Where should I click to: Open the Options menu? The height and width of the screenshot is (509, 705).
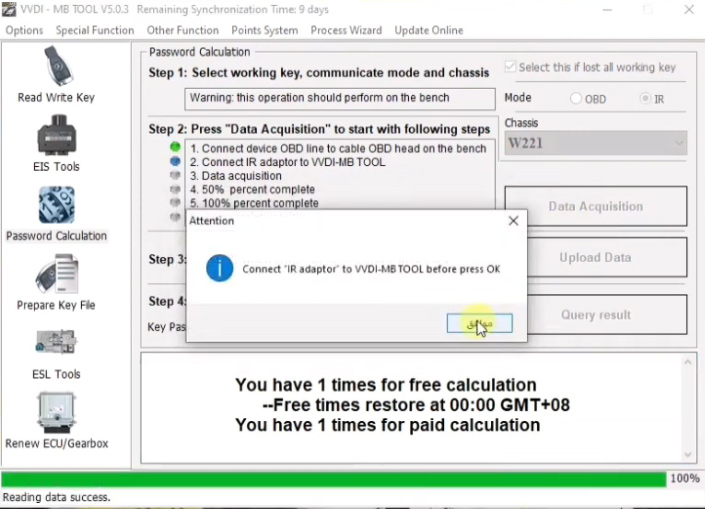pyautogui.click(x=24, y=30)
